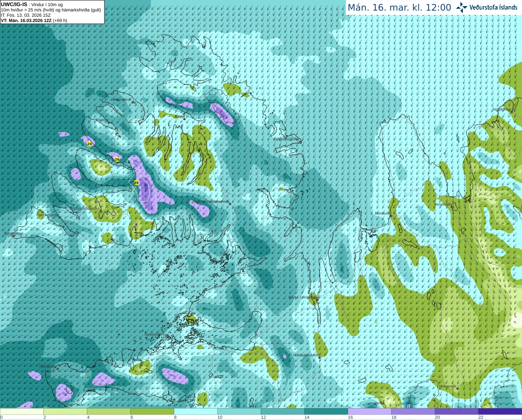522x420 pixels.
Task: Click the '10m hviður > 25 m/s' description line
Action: point(51,10)
